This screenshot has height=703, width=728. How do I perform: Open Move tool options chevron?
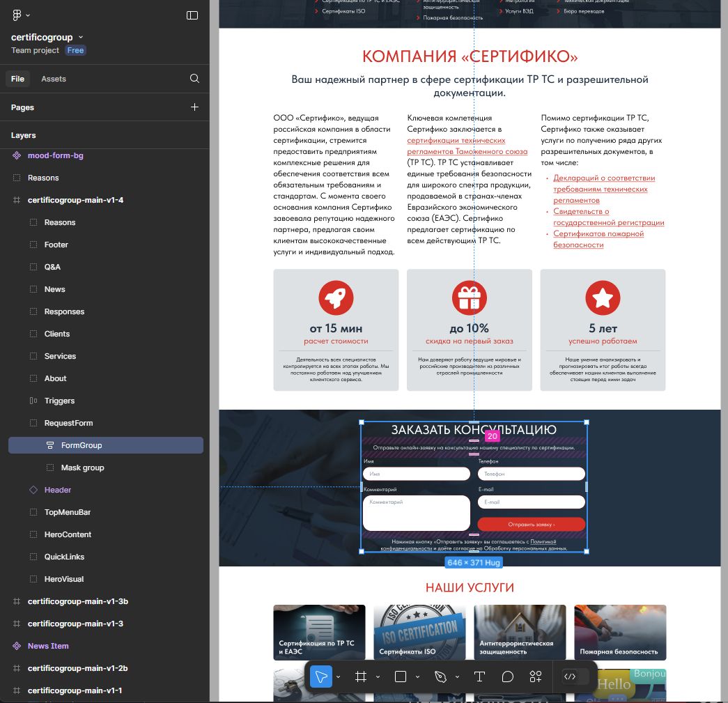(x=338, y=677)
